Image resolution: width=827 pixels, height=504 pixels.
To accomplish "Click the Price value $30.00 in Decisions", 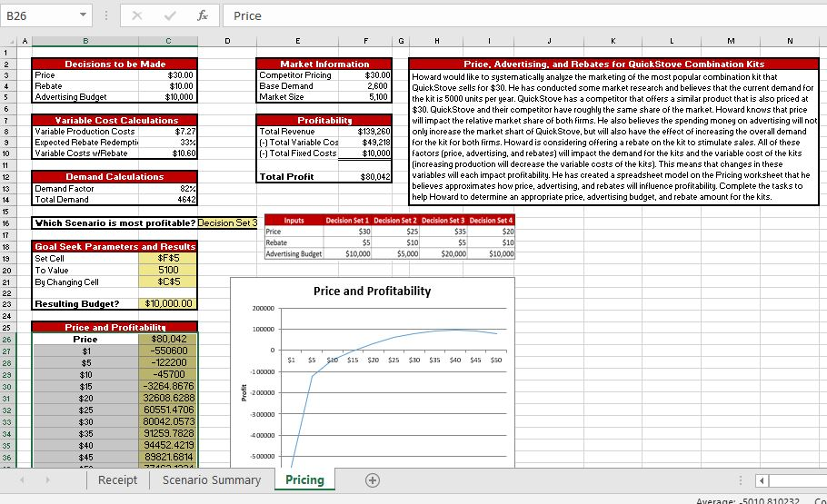I will 168,75.
